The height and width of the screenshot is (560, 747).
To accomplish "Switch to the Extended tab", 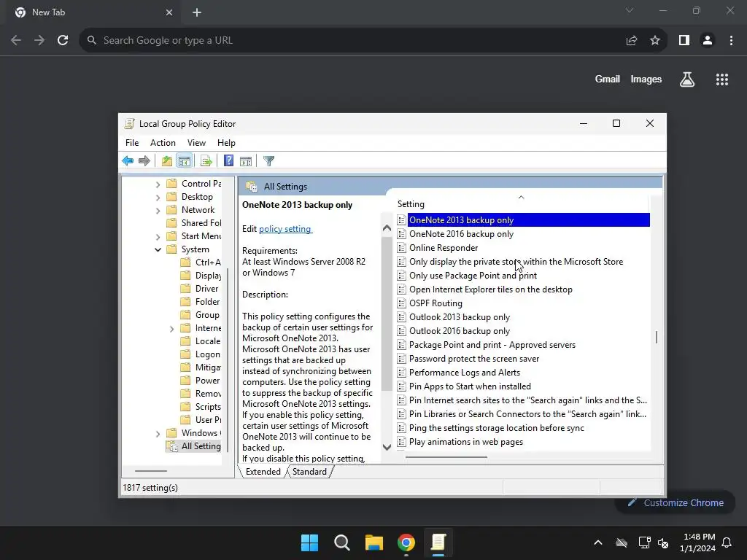I will coord(263,472).
